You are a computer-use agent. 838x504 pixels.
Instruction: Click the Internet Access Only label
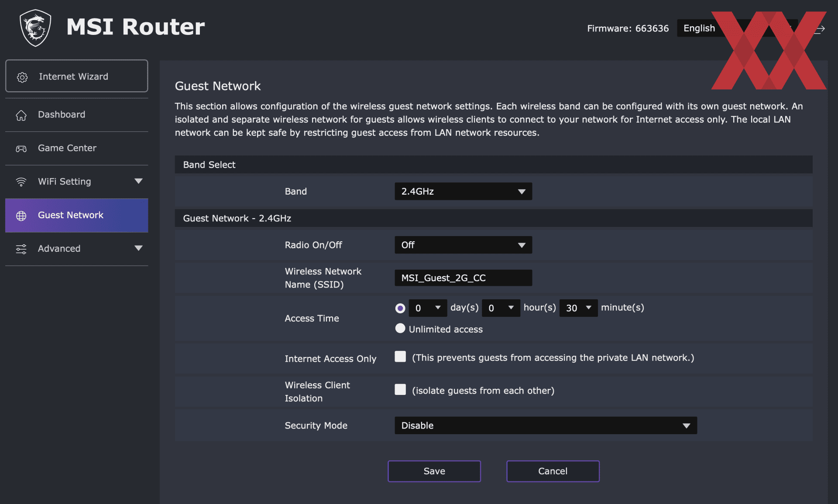[330, 359]
